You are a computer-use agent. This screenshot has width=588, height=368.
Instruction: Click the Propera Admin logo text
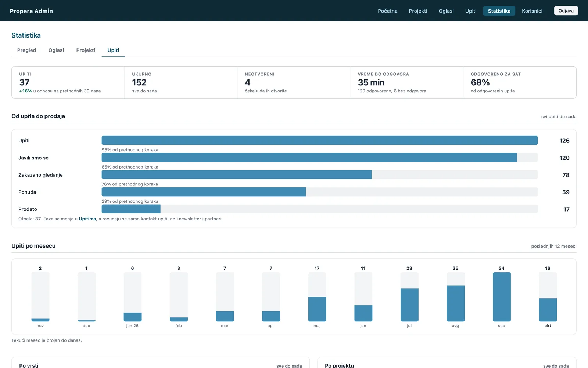[x=31, y=11]
